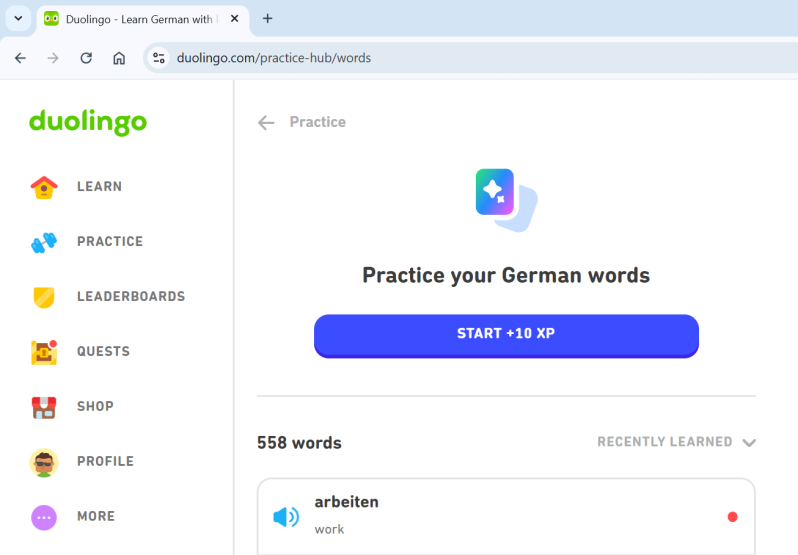Click the Practice back link text

(318, 122)
